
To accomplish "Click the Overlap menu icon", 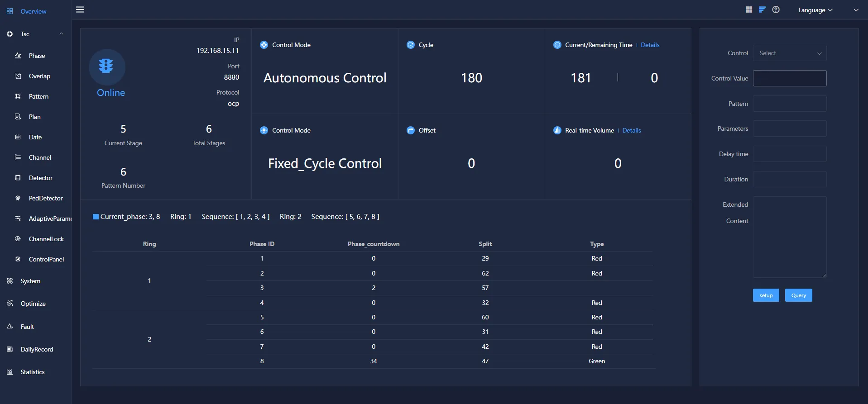I will point(18,76).
